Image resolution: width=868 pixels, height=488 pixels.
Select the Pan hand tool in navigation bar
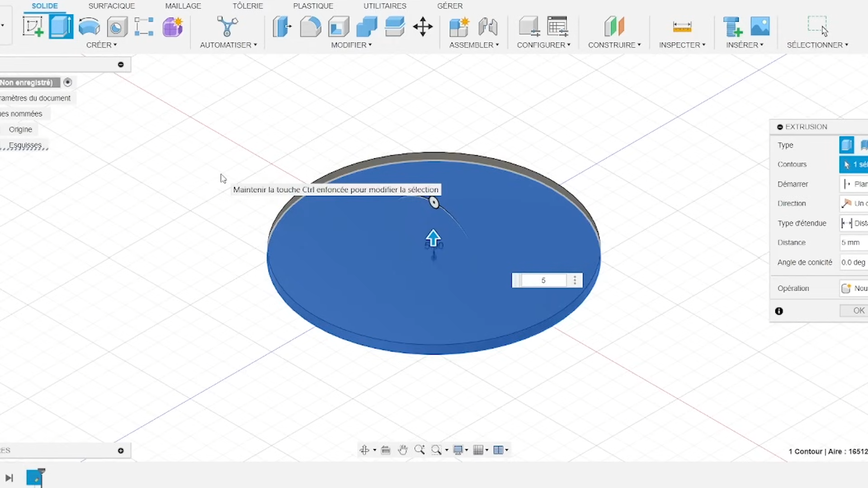click(x=402, y=450)
